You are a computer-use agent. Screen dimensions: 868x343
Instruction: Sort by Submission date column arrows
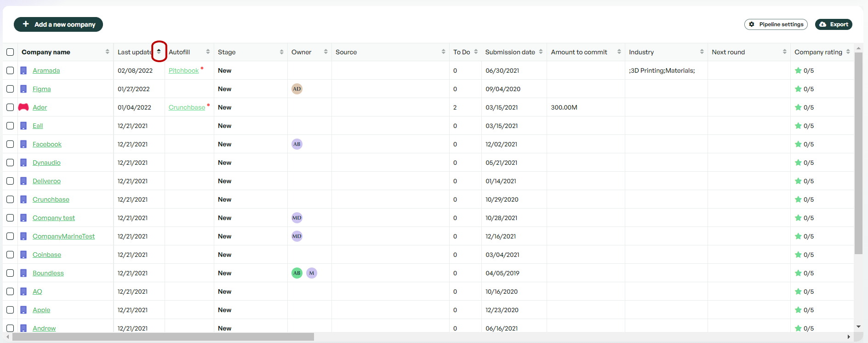pyautogui.click(x=541, y=52)
